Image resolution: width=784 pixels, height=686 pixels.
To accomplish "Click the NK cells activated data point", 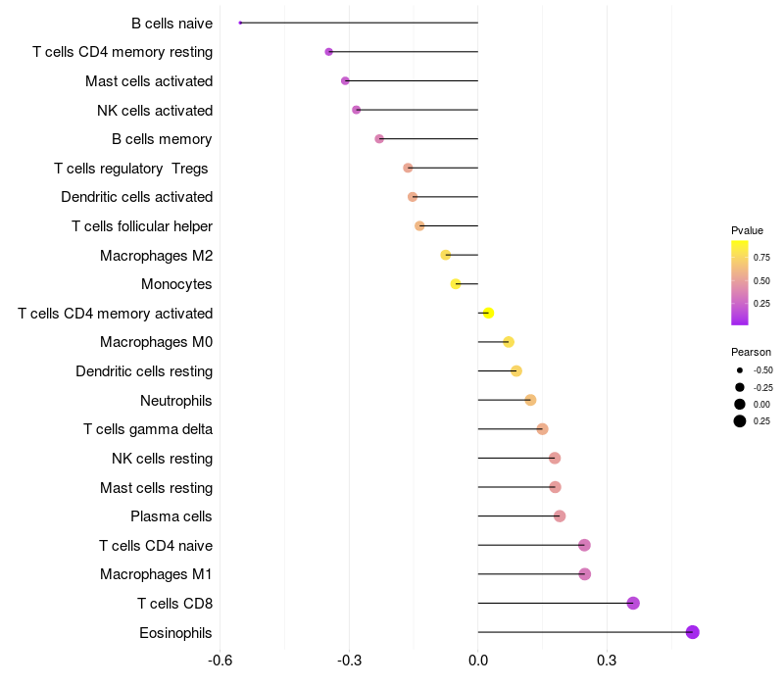I will [356, 110].
